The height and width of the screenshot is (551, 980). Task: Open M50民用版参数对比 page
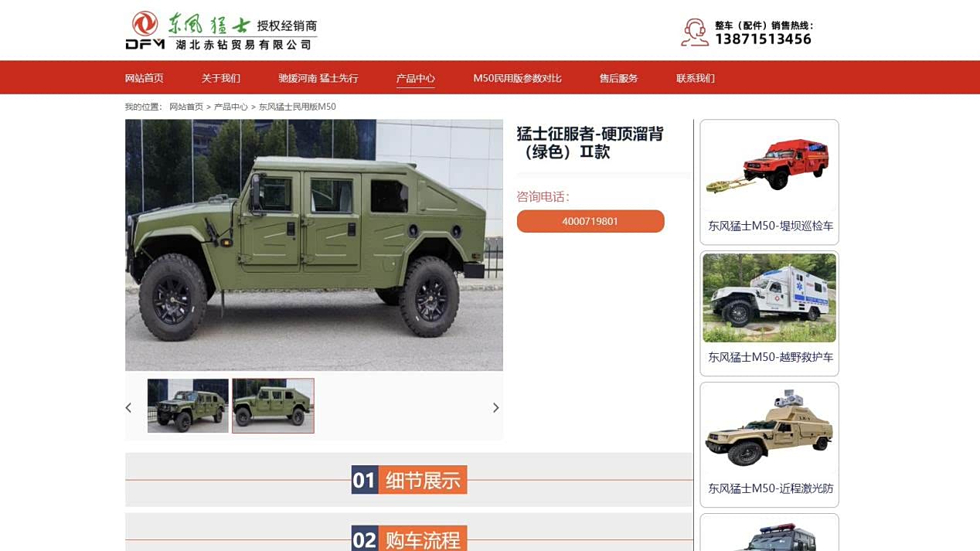click(517, 78)
